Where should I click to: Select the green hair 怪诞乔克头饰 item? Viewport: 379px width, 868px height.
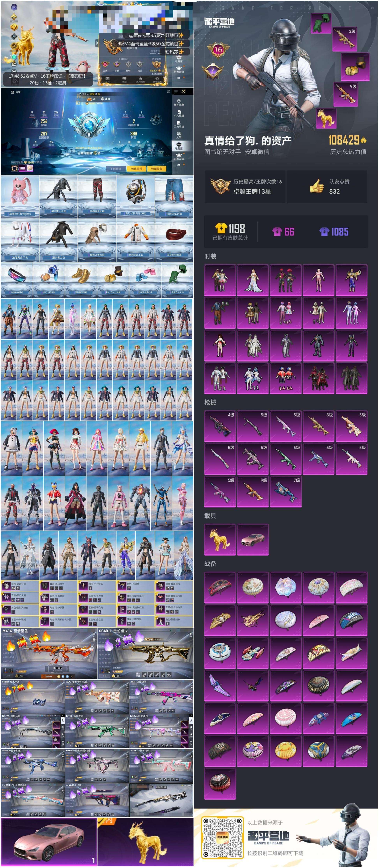coord(177,280)
